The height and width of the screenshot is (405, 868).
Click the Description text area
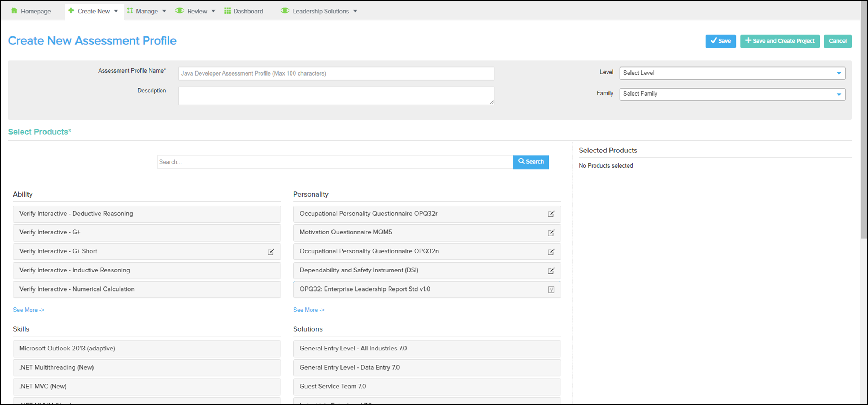click(336, 96)
